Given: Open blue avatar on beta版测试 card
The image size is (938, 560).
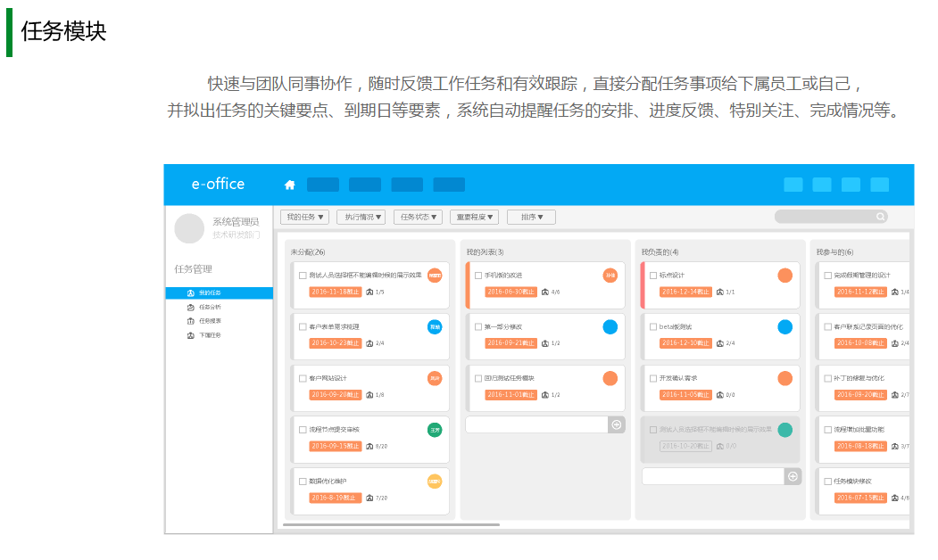Looking at the screenshot, I should 784,327.
